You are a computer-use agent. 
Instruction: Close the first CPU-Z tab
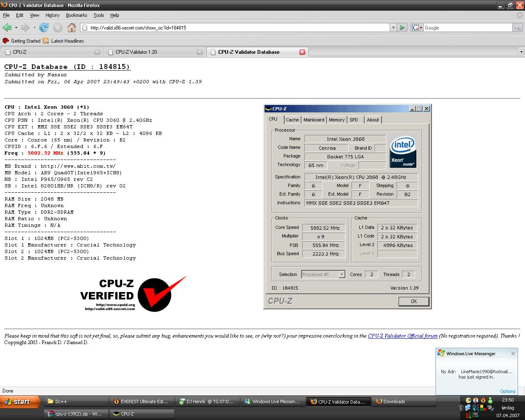click(x=97, y=52)
